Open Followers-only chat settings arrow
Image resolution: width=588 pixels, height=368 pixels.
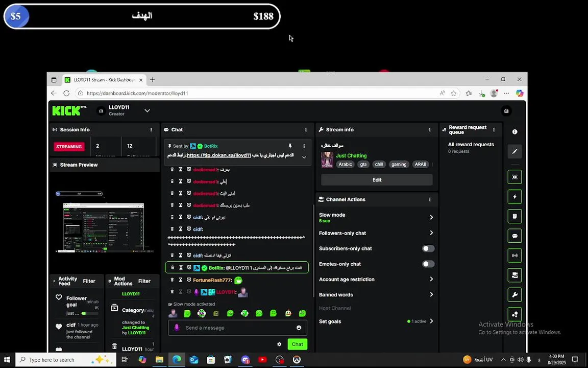point(431,233)
